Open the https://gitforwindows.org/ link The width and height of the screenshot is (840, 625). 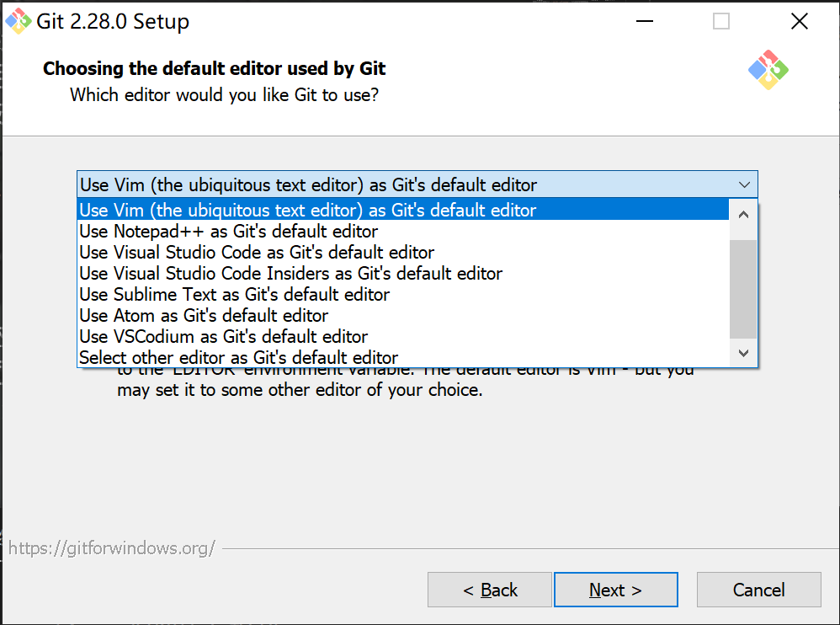point(109,548)
